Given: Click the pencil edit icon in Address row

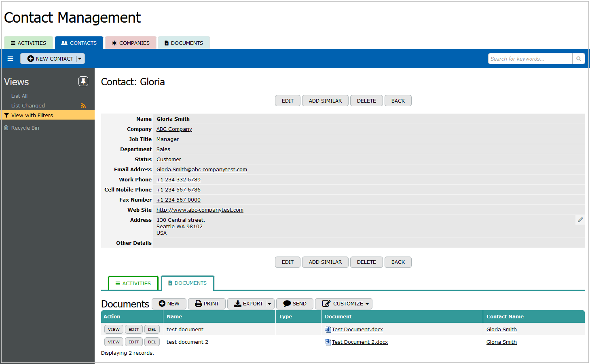Looking at the screenshot, I should click(580, 220).
